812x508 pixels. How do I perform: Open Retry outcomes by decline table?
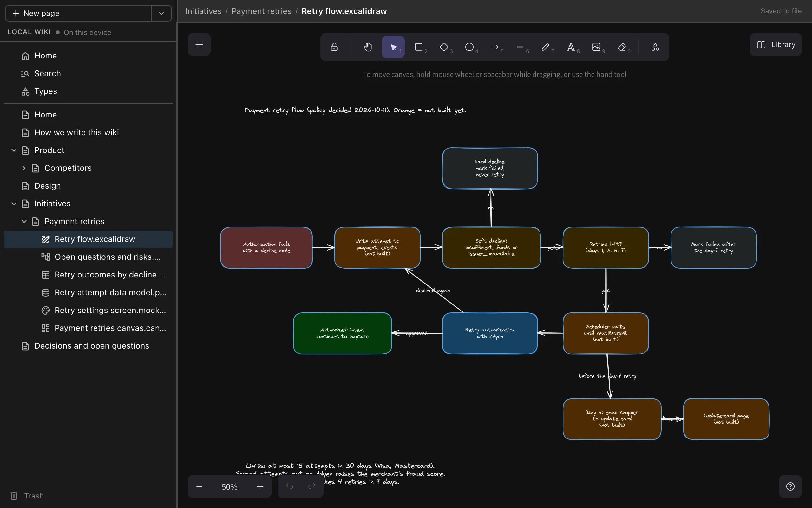pos(88,275)
